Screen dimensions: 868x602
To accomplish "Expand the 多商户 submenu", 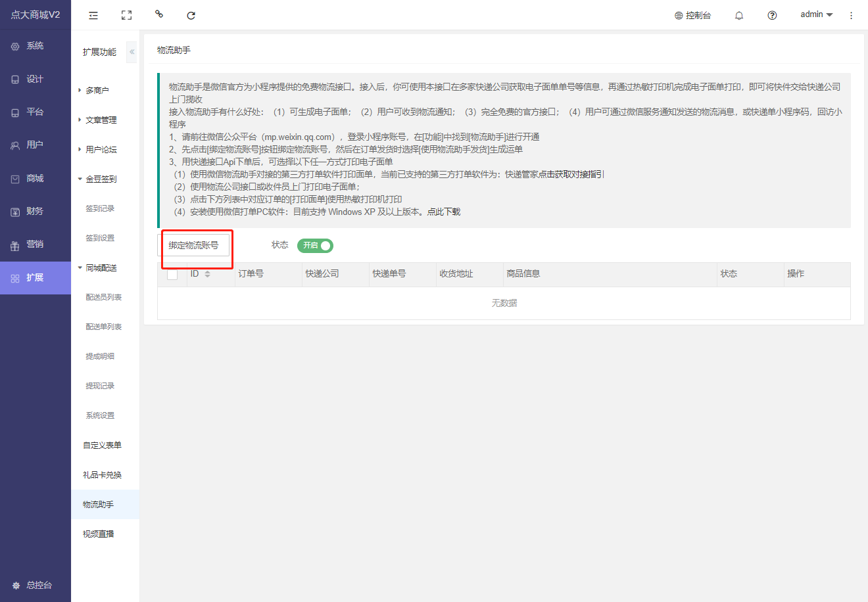I will [x=97, y=90].
